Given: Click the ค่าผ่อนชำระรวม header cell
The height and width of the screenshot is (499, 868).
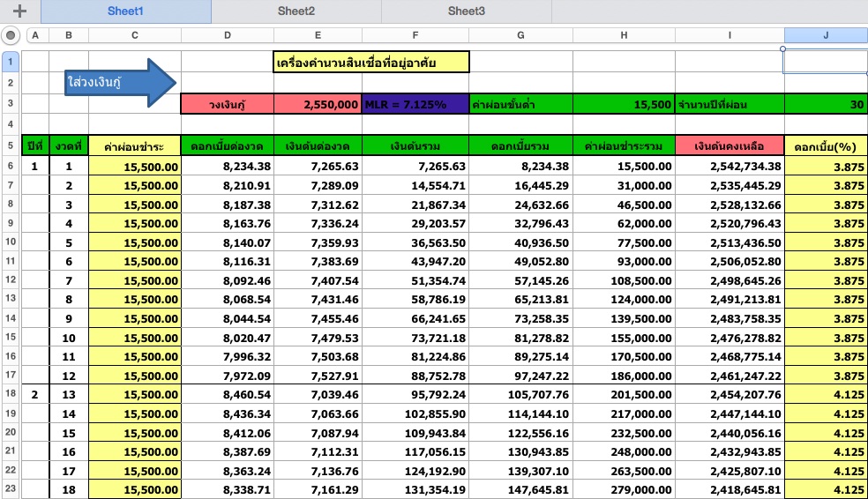Looking at the screenshot, I should point(624,146).
